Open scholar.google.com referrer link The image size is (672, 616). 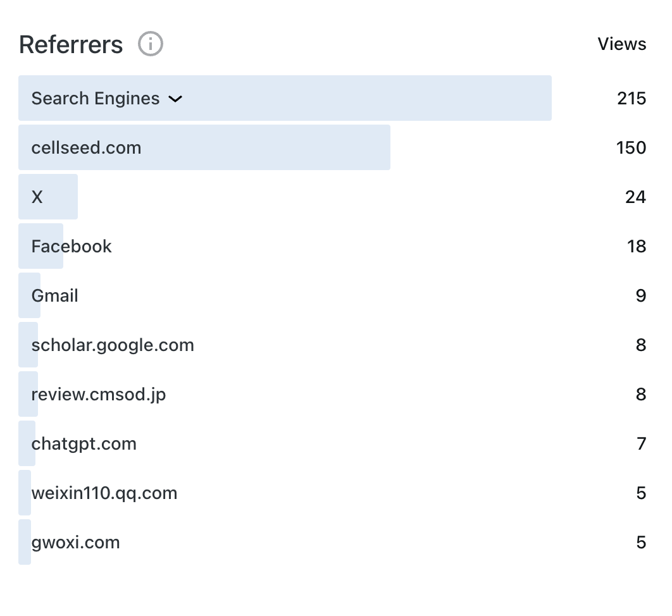pos(113,345)
